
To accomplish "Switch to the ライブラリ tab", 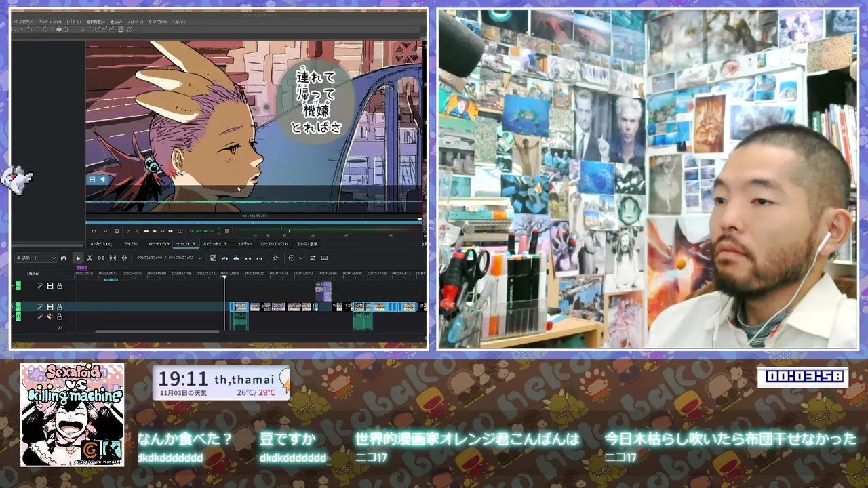I will (x=132, y=244).
